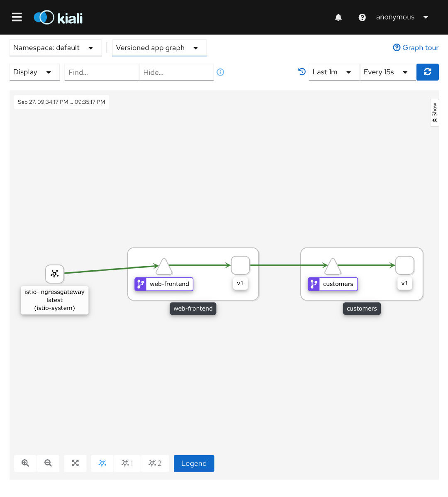Click the zoom out magnifier button
This screenshot has height=497, width=448.
point(48,463)
